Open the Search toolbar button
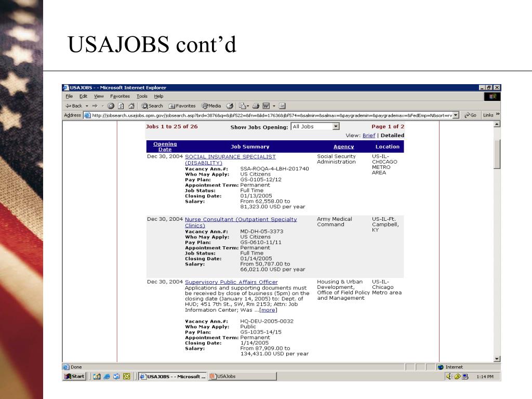 (152, 106)
